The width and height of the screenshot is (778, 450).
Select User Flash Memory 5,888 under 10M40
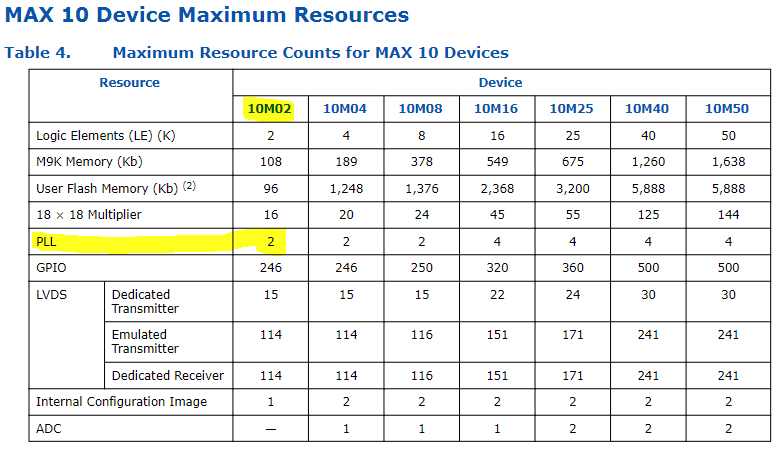coord(648,189)
